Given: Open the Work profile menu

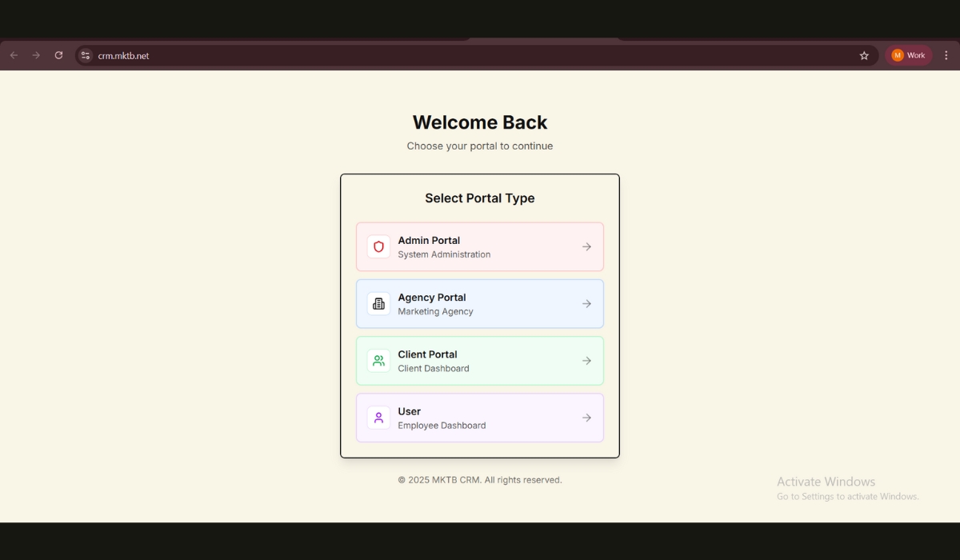Looking at the screenshot, I should coord(909,55).
